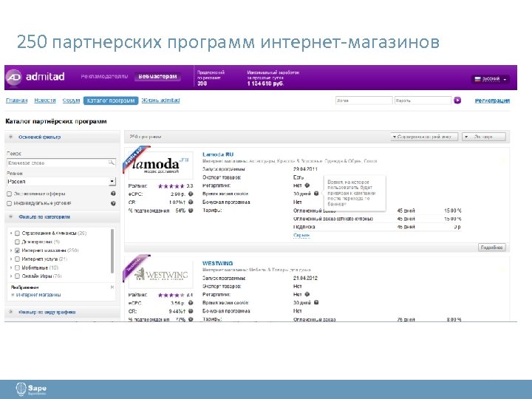Open help icon beside Индивидуальные условия
532x399 pixels.
click(113, 203)
